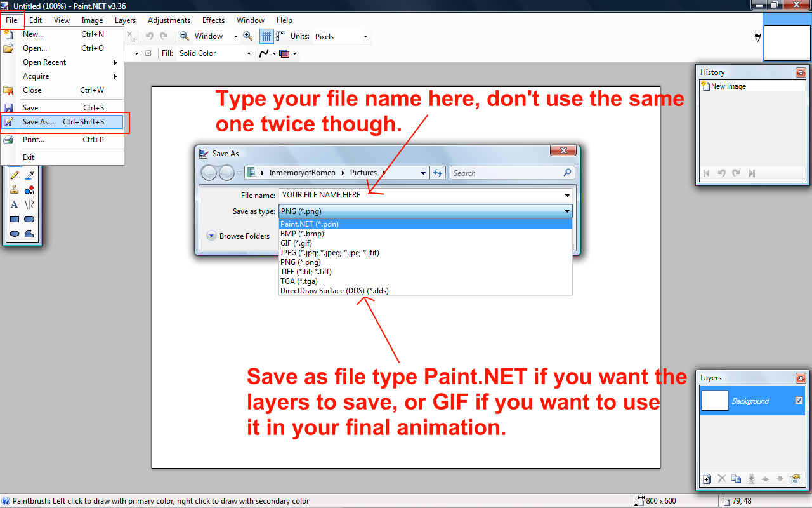Select the Pencil tool
The width and height of the screenshot is (812, 508).
pyautogui.click(x=15, y=175)
